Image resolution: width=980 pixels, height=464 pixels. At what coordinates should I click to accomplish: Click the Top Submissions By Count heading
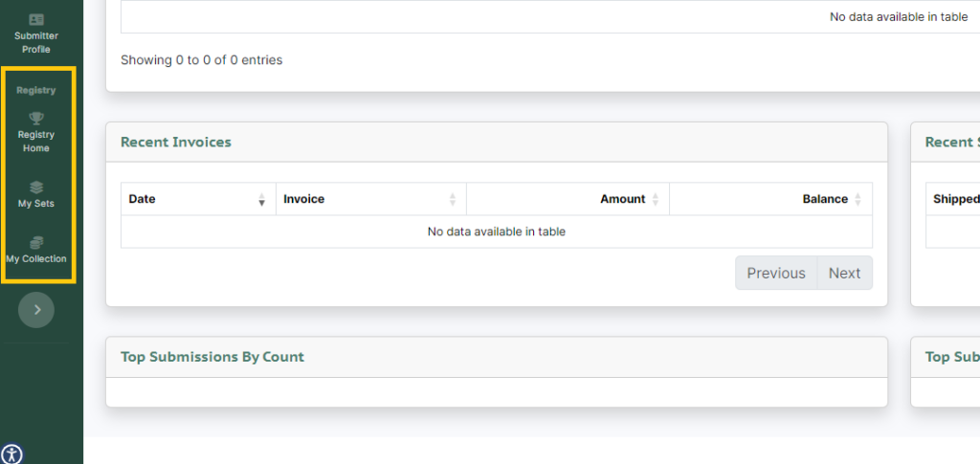[212, 357]
